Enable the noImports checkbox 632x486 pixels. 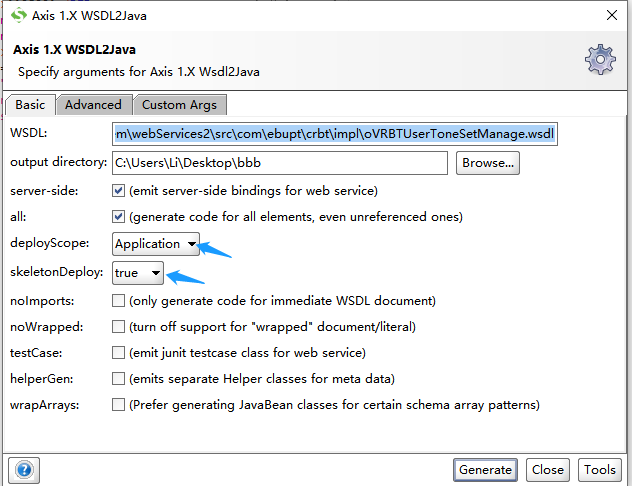coord(119,300)
